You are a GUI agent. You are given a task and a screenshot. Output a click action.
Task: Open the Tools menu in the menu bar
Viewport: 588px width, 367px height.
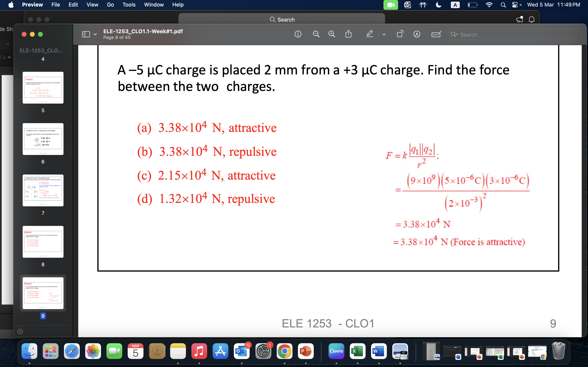pos(129,5)
